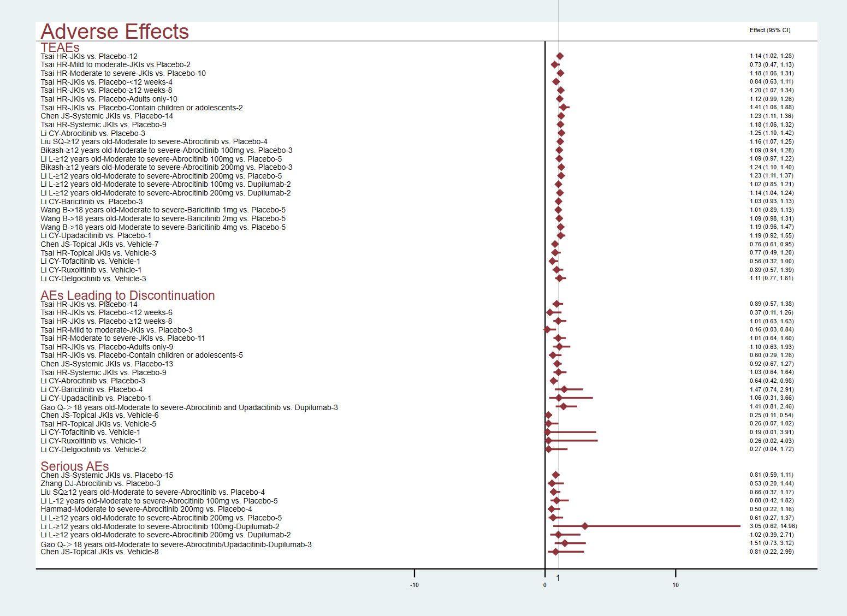Click the diamond marker on the 3.05 effect row

585,526
